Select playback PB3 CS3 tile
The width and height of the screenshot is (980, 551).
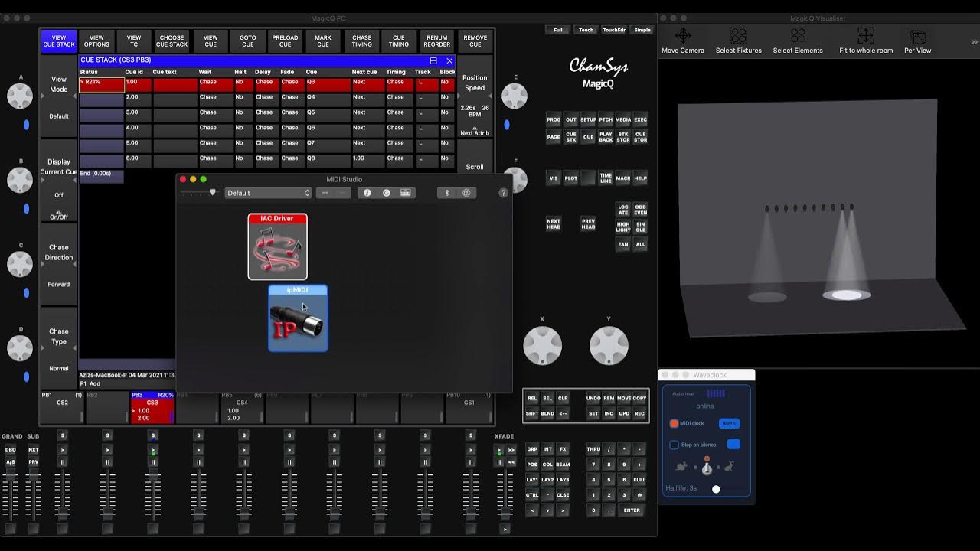152,406
